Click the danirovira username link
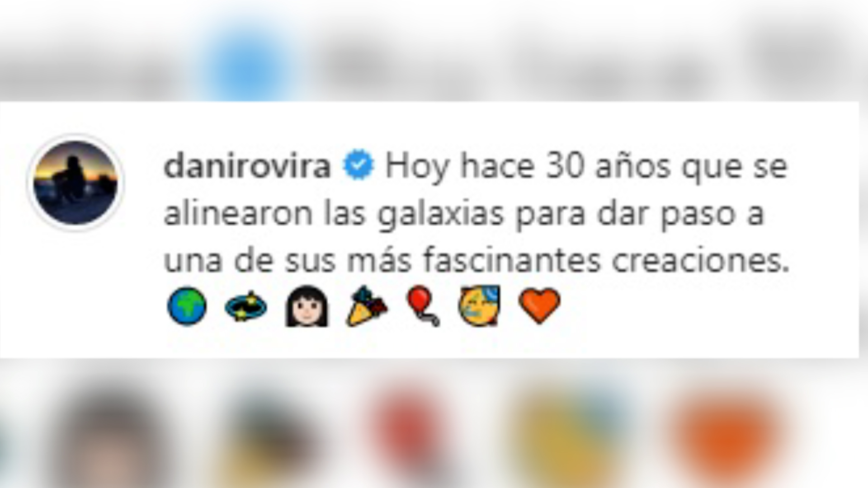 point(247,166)
